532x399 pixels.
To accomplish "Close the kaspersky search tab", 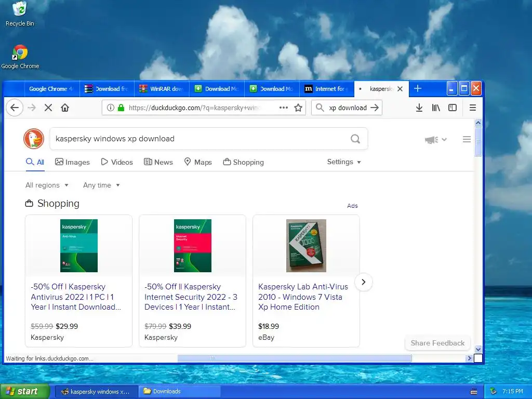I will click(400, 89).
